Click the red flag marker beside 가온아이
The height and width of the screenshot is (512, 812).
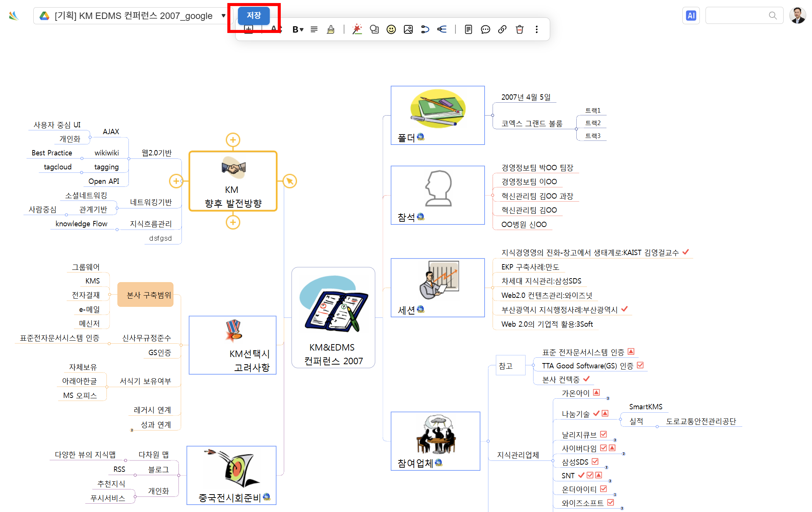point(596,393)
